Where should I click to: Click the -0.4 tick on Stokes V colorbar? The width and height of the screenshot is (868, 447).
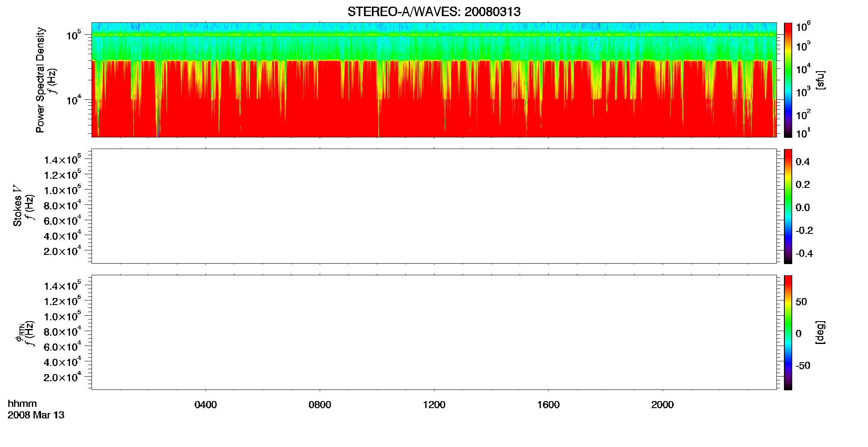pos(804,253)
